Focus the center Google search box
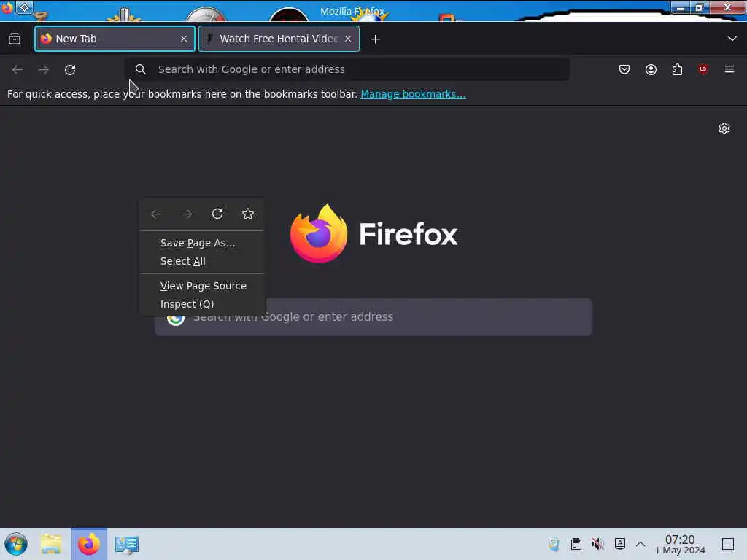The height and width of the screenshot is (560, 747). [373, 316]
